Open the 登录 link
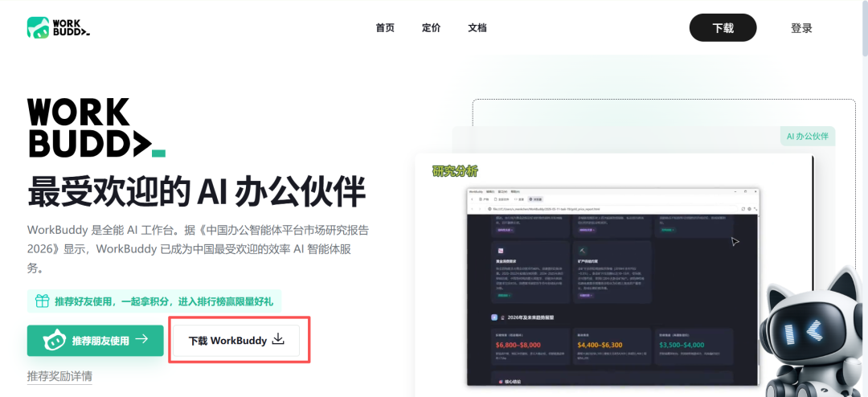Viewport: 868px width, 397px height. click(x=801, y=28)
